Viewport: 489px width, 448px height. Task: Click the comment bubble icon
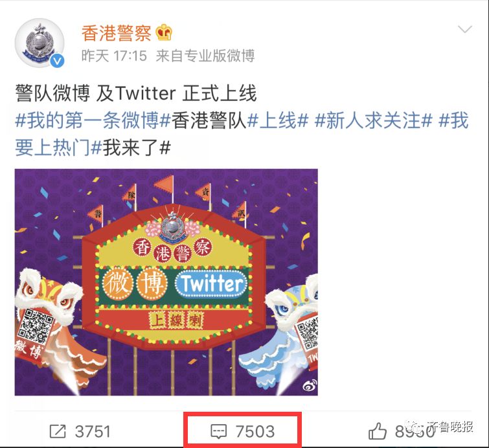[x=219, y=431]
